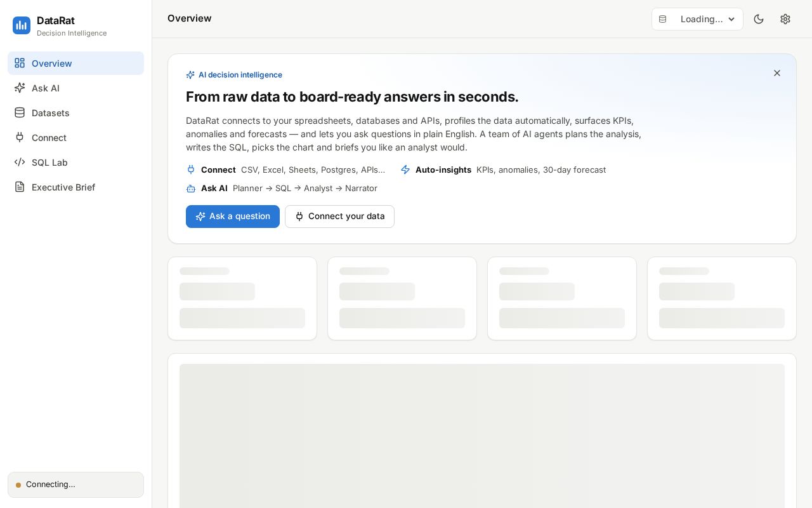
Task: Switch to SQL Lab
Action: [x=75, y=162]
